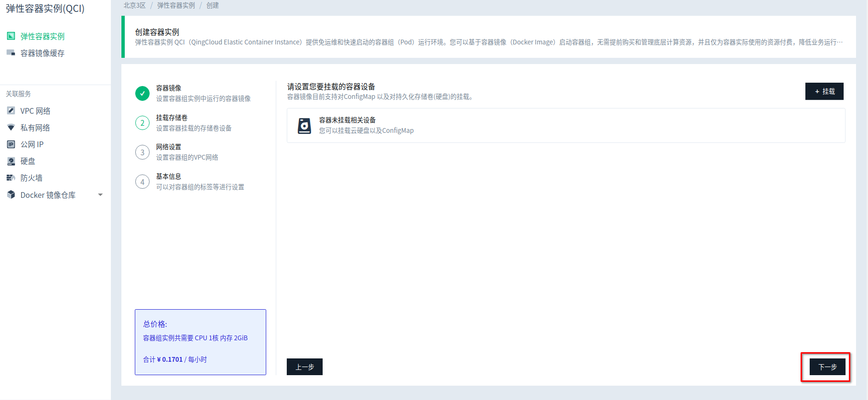Click the 创建容器实例 heading
The width and height of the screenshot is (868, 400).
[x=157, y=32]
